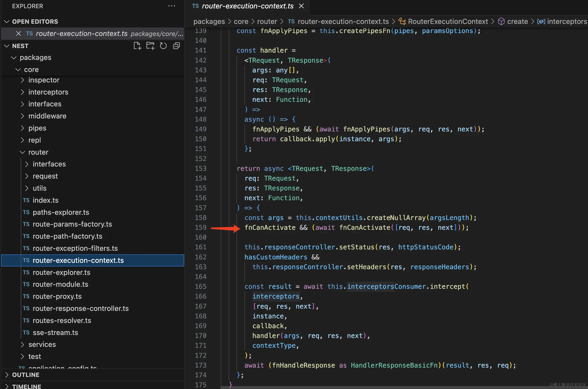This screenshot has width=588, height=389.
Task: Open router-proxy.ts file
Action: (57, 297)
